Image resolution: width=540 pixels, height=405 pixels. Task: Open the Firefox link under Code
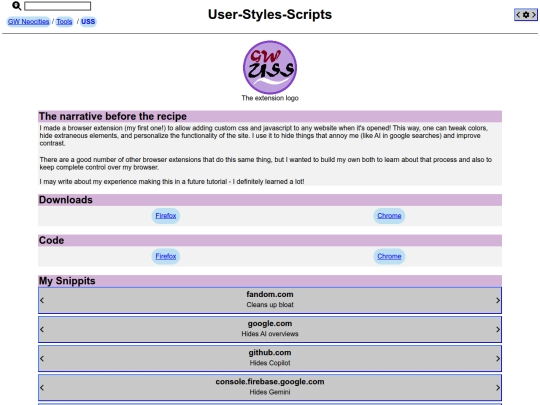(x=166, y=256)
